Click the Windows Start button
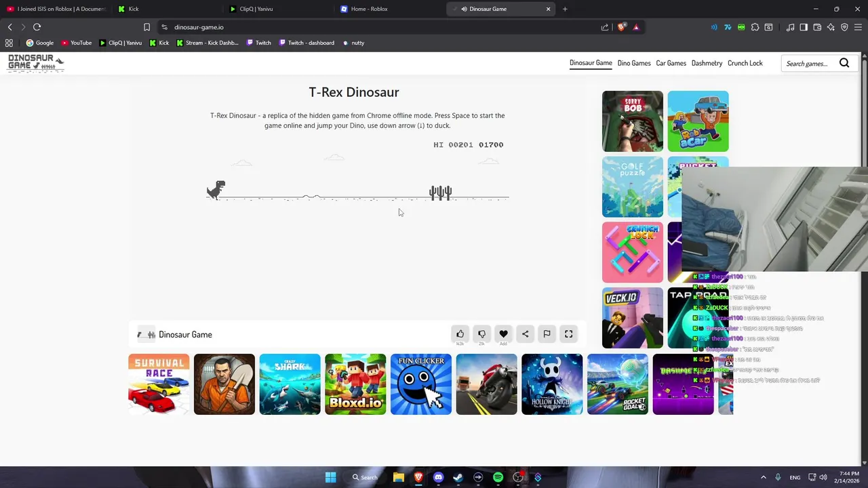 330,477
